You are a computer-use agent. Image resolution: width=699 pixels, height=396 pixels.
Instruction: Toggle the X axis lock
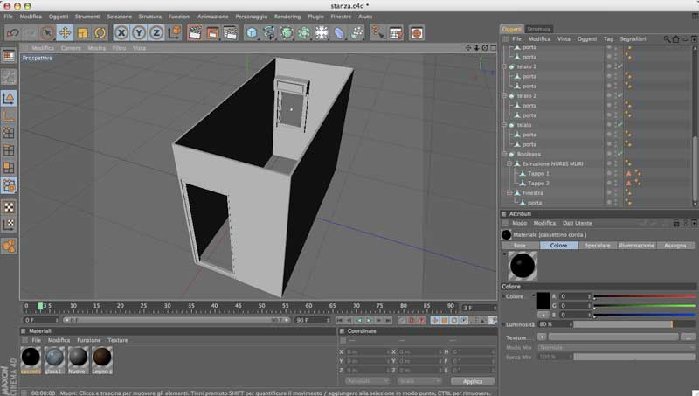121,33
